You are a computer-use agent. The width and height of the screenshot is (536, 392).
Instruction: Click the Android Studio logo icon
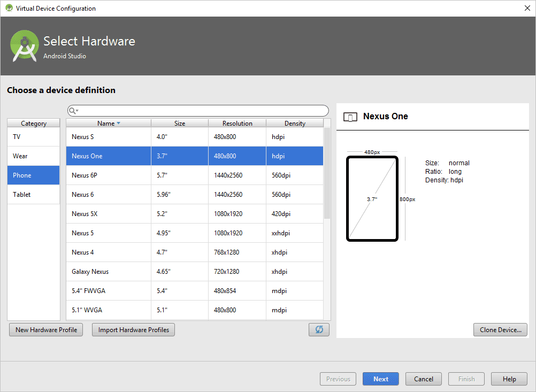click(25, 46)
